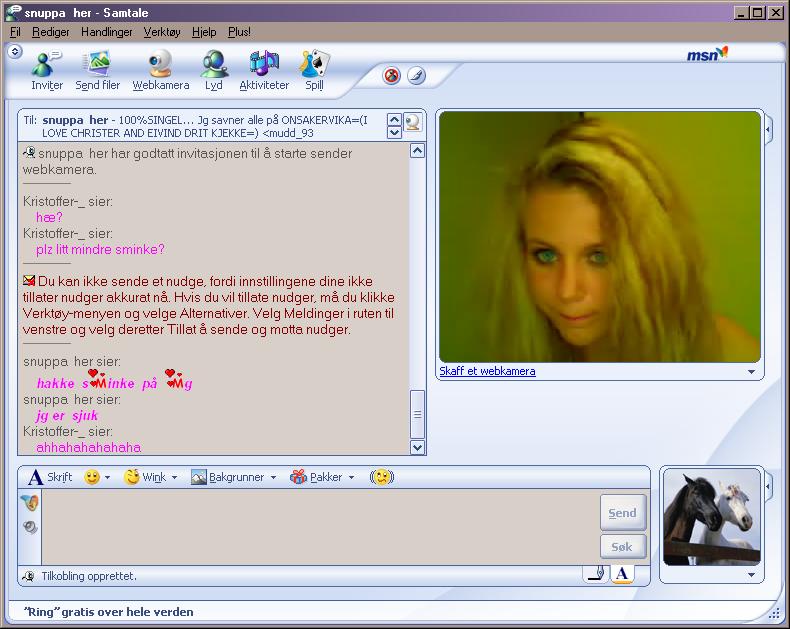Open the Aktiviteter toolbar item
The height and width of the screenshot is (629, 790).
264,70
